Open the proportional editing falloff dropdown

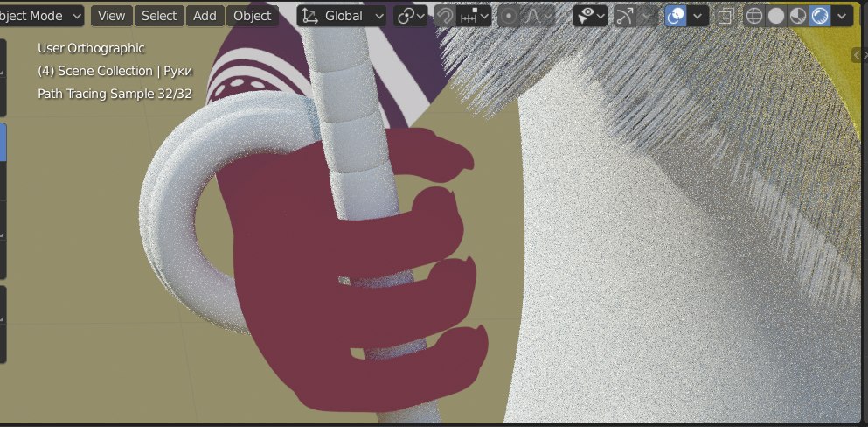tap(538, 16)
